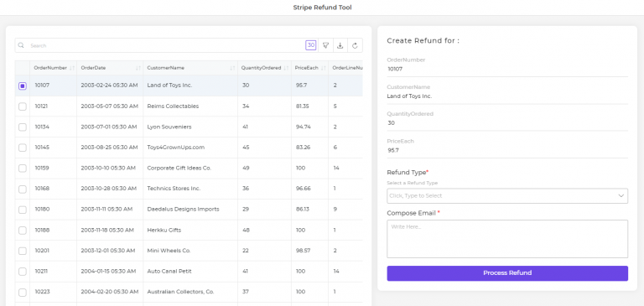Click customer cell Australian Collectors, Co.
644x306 pixels.
[x=181, y=292]
